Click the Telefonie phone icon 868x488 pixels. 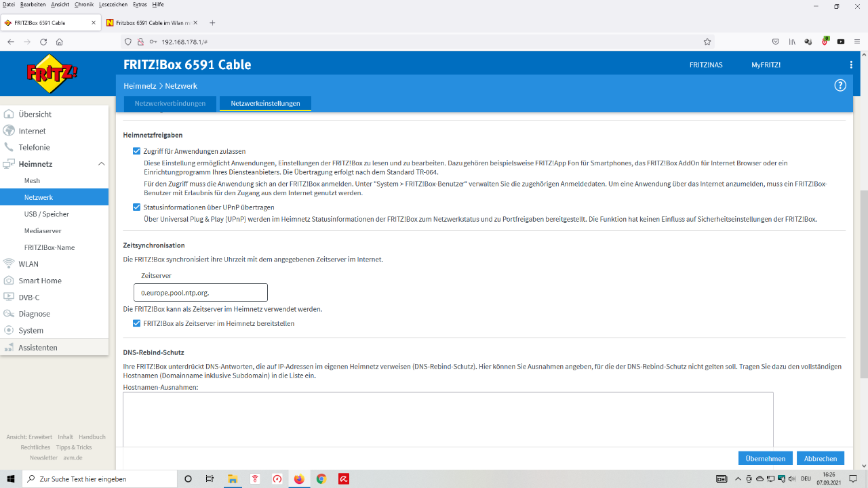click(x=9, y=147)
